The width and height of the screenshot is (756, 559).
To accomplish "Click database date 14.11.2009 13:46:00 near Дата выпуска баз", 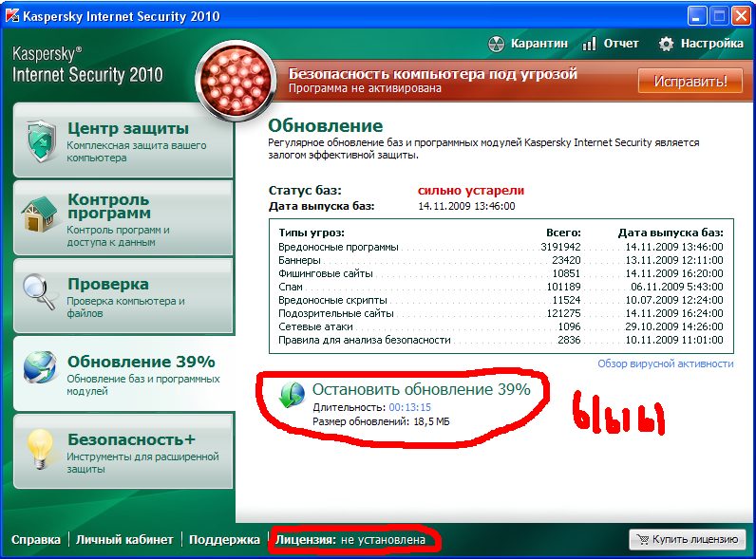I will tap(466, 206).
